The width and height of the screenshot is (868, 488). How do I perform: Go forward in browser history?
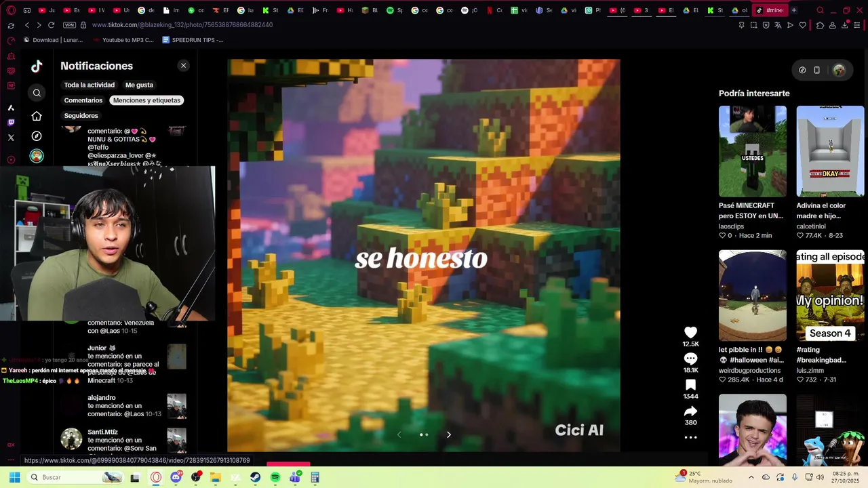tap(39, 25)
